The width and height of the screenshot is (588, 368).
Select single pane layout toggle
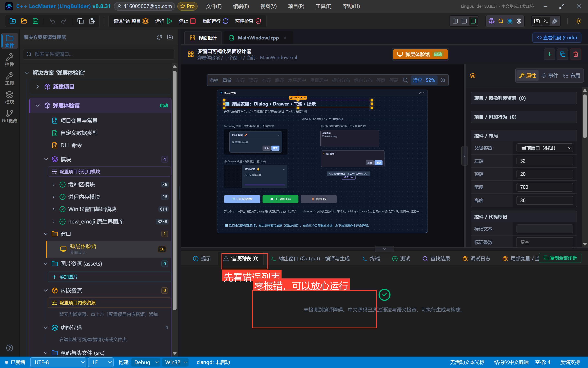pos(473,21)
